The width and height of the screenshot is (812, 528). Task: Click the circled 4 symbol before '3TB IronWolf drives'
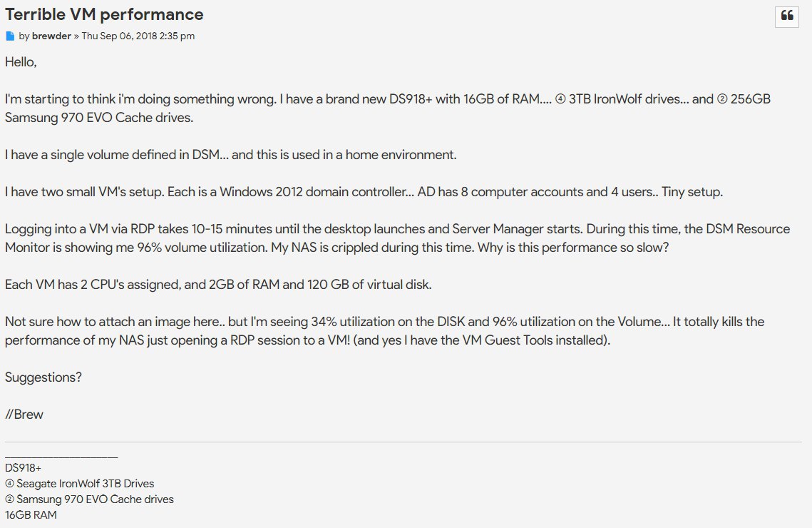point(560,99)
